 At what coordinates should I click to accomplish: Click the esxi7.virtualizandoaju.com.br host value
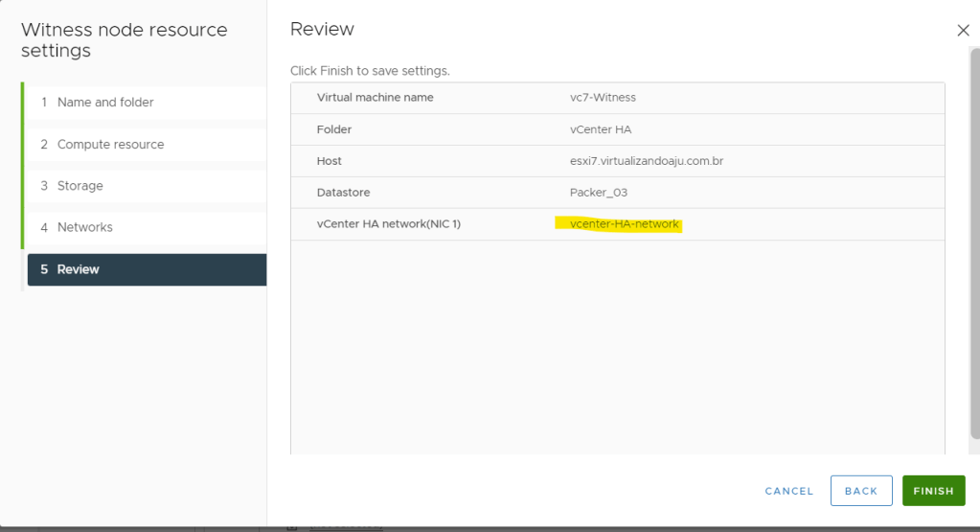coord(646,161)
